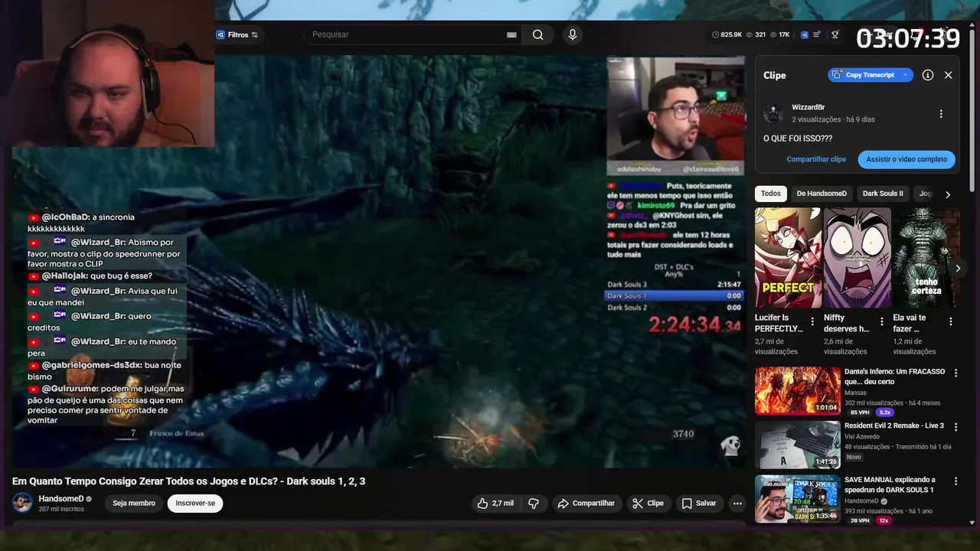Start voice search with the microphone

(x=572, y=34)
